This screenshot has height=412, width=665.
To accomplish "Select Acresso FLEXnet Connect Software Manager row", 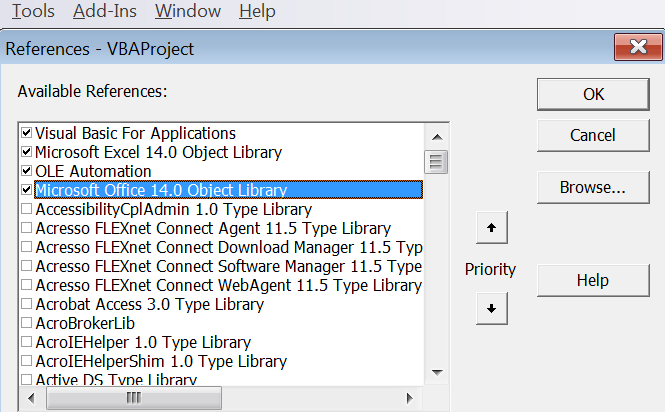I will point(229,266).
